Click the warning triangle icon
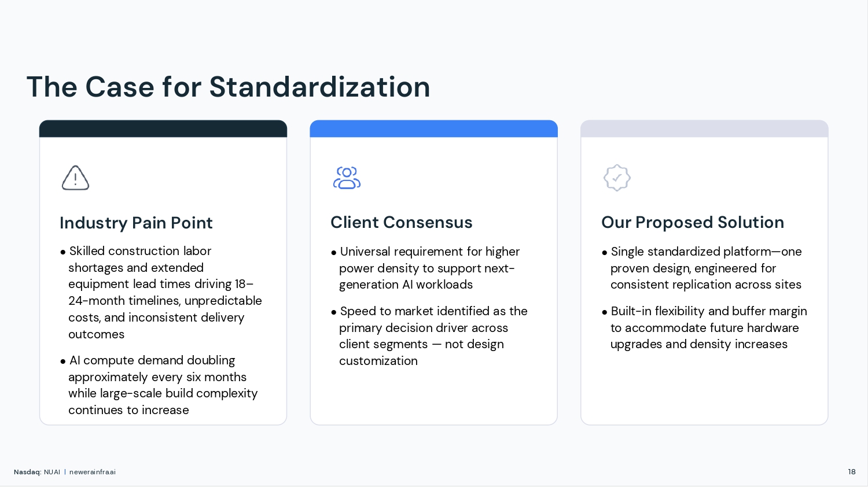This screenshot has height=487, width=868. point(75,178)
